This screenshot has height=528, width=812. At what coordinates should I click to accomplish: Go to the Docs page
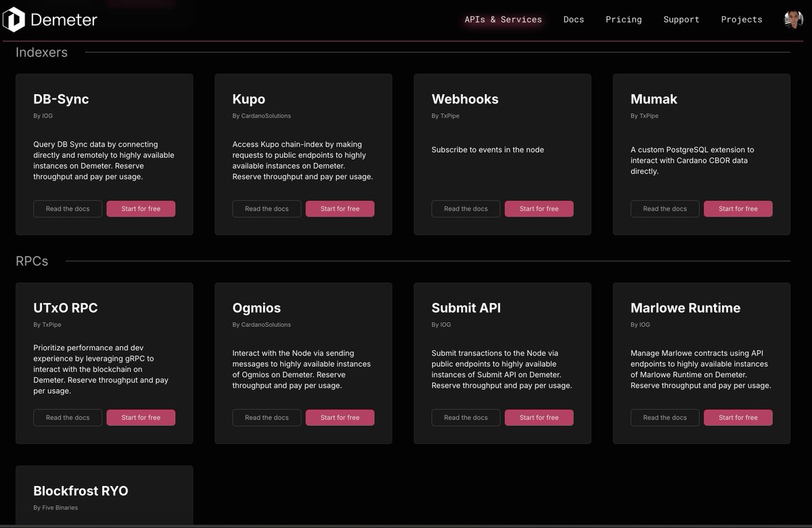pyautogui.click(x=573, y=20)
